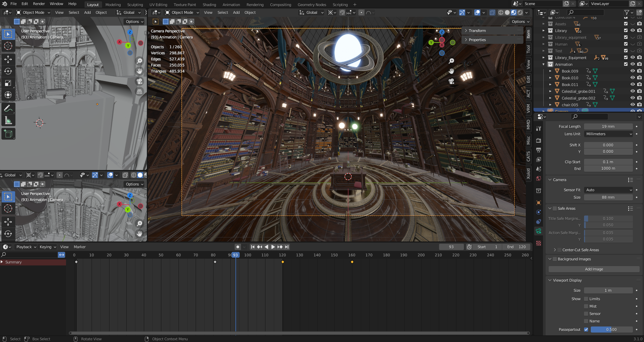Hide Book.009 with its eye toggle
The width and height of the screenshot is (644, 342).
click(x=633, y=71)
